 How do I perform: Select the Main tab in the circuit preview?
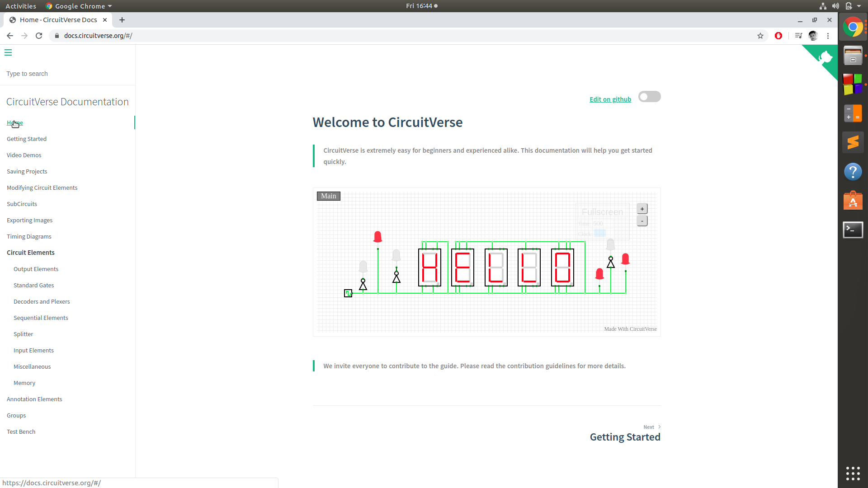coord(329,196)
